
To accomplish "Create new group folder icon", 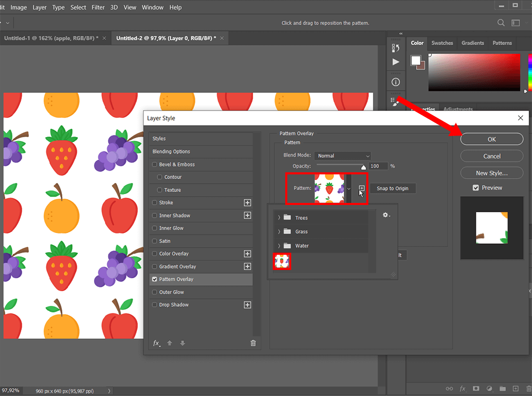I will [x=502, y=389].
